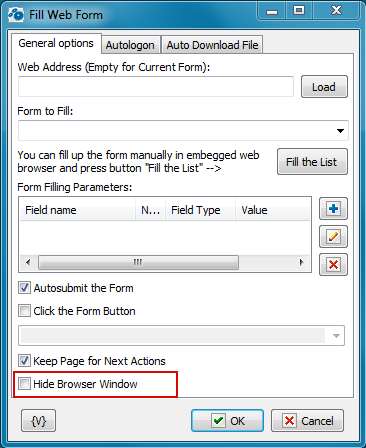The image size is (366, 448).
Task: Click the red X delete parameter icon
Action: pyautogui.click(x=333, y=265)
